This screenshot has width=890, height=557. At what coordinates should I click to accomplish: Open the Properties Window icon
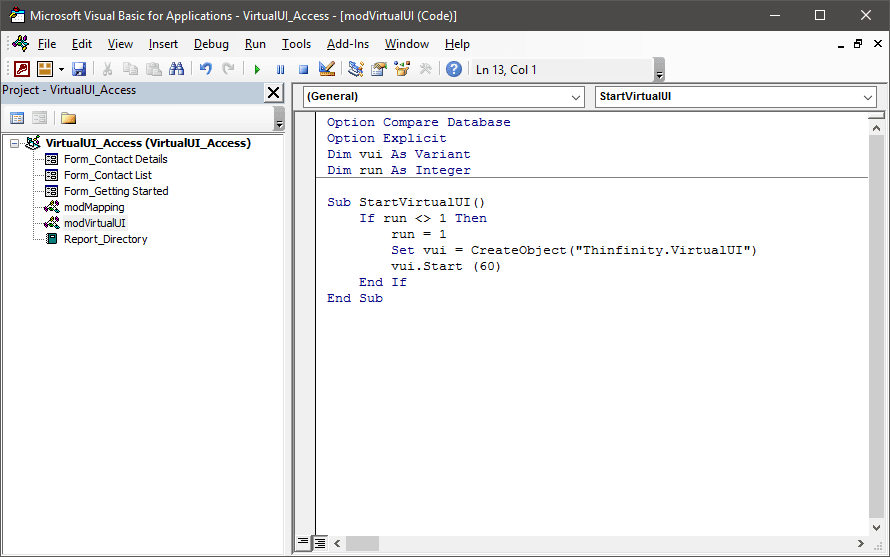(379, 69)
